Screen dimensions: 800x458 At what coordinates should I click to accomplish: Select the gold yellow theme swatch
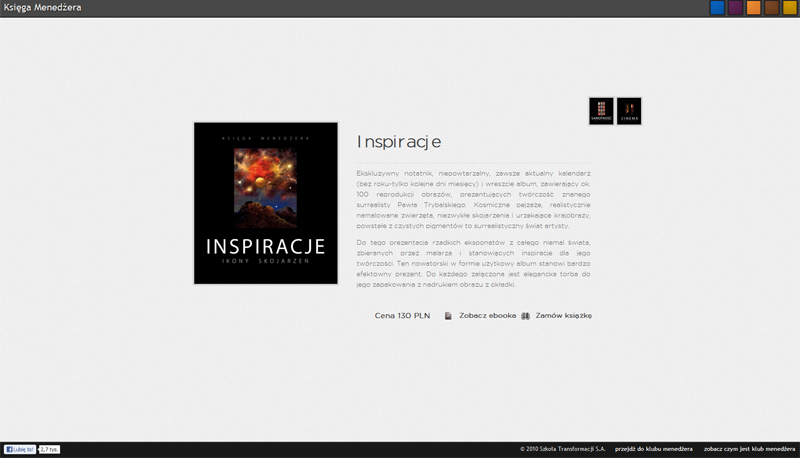pos(790,8)
